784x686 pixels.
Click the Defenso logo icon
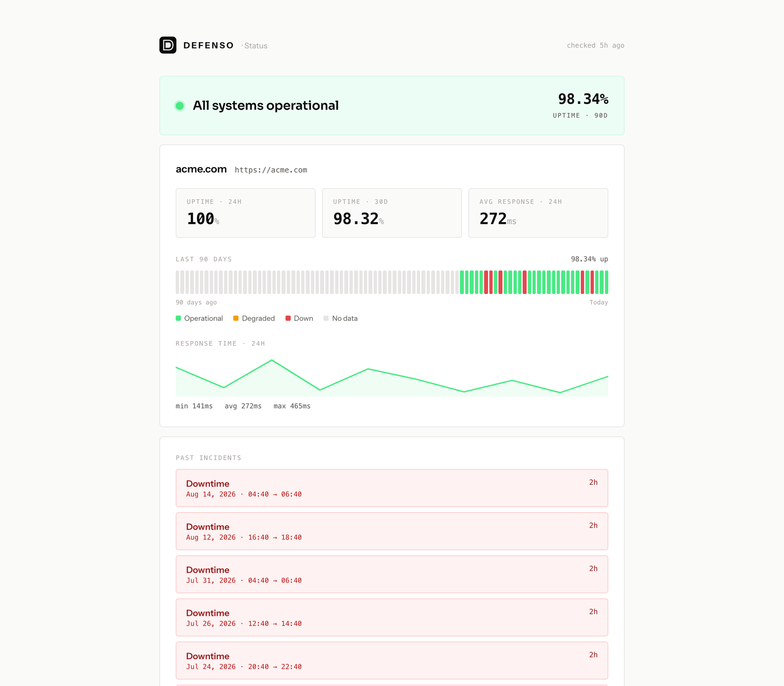click(168, 45)
